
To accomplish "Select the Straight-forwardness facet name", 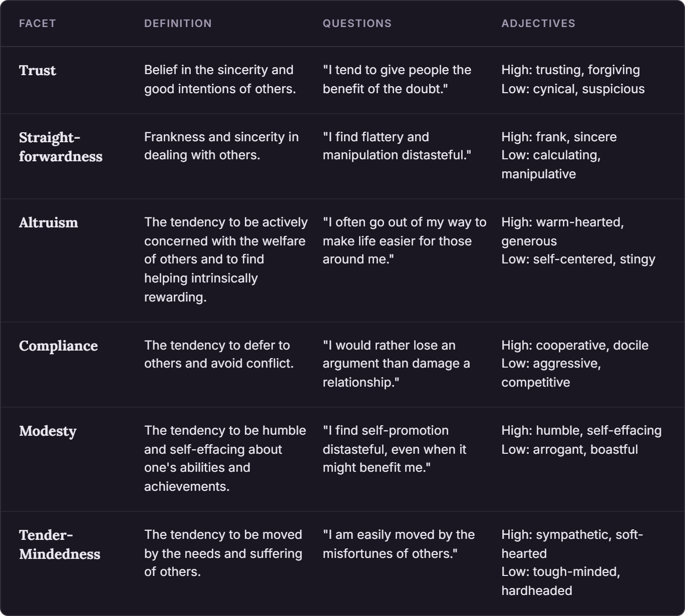I will coord(61,147).
